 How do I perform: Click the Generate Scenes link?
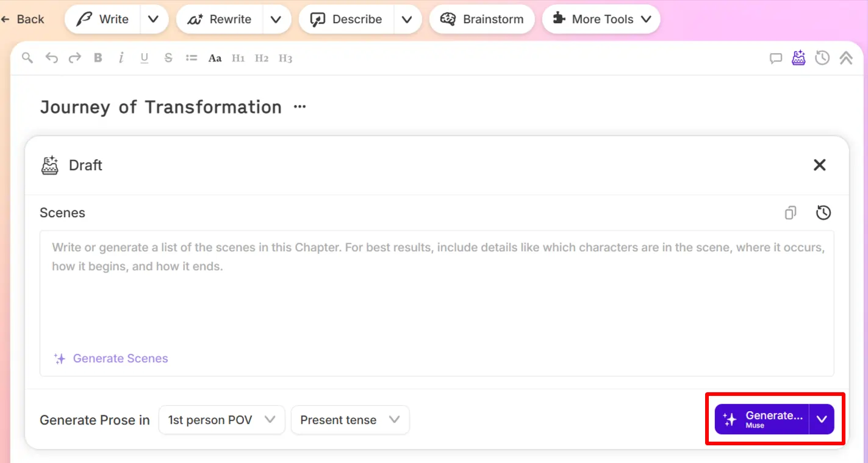pos(120,359)
